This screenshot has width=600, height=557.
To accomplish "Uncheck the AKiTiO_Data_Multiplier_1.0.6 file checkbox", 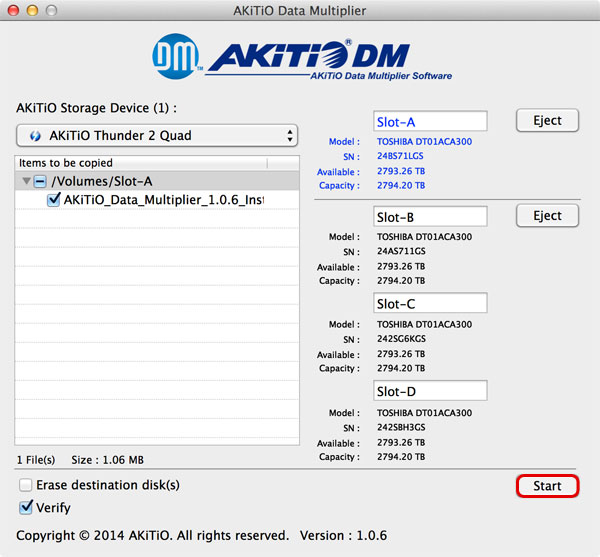I will (x=54, y=200).
